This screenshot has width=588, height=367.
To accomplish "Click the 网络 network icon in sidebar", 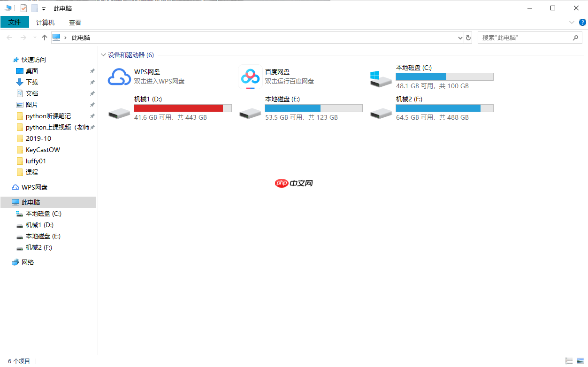I will coord(16,262).
